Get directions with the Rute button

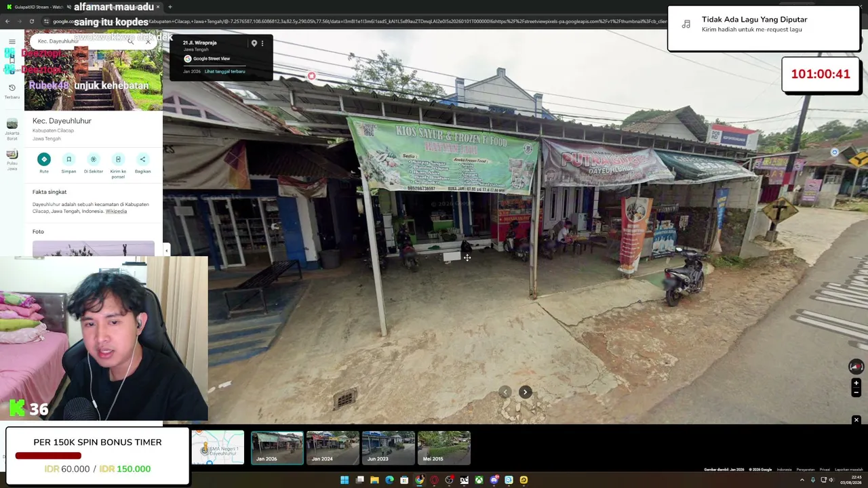[44, 163]
